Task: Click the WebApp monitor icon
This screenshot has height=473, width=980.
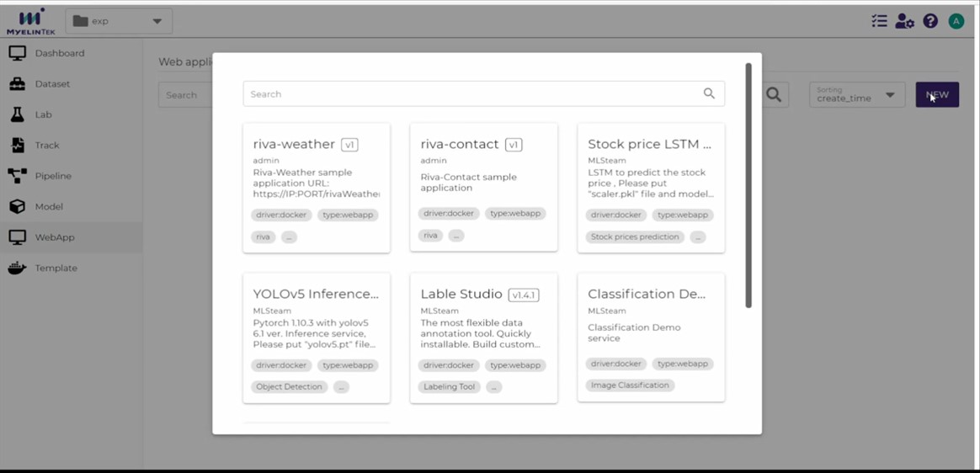Action: [18, 236]
